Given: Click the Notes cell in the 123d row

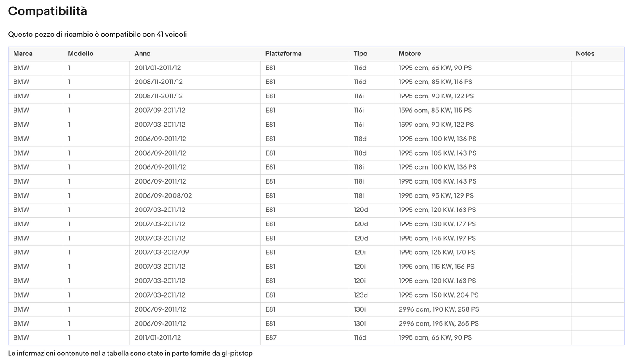Looking at the screenshot, I should point(597,295).
